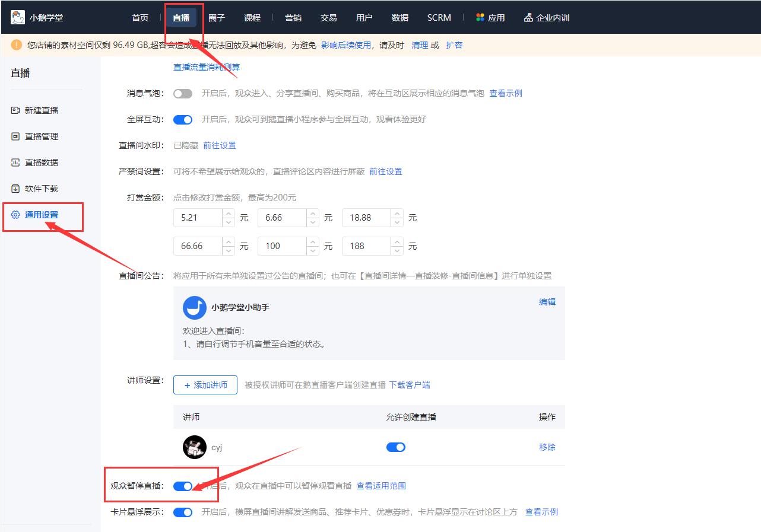Disable the 全屏互动 switch
This screenshot has width=761, height=532.
[183, 119]
